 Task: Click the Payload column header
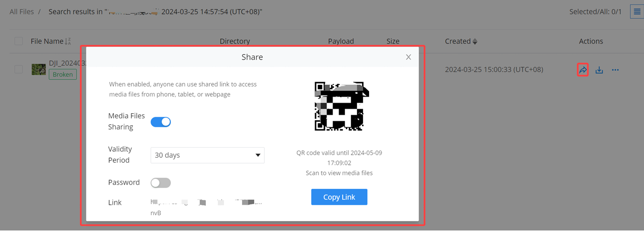[x=341, y=41]
